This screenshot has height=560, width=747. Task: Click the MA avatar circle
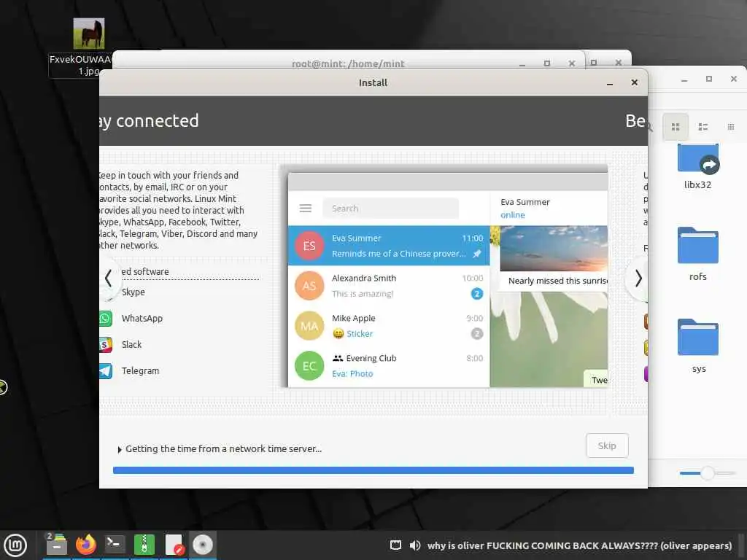[x=309, y=326]
